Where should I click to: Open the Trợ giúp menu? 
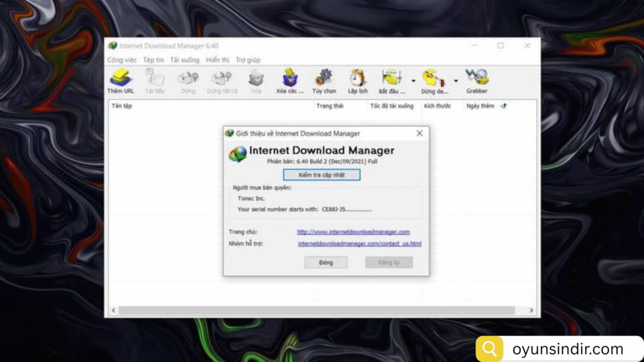pyautogui.click(x=248, y=60)
